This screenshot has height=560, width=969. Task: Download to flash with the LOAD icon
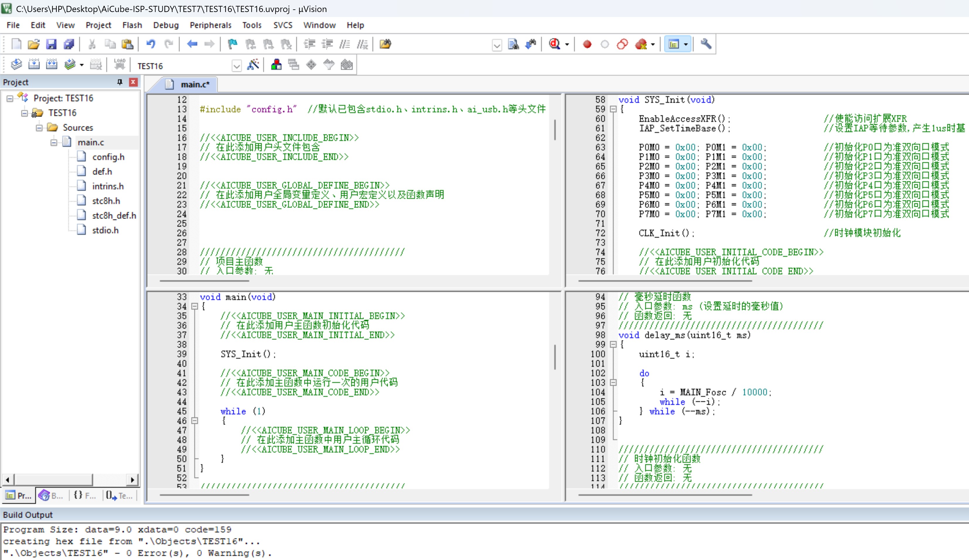tap(120, 65)
